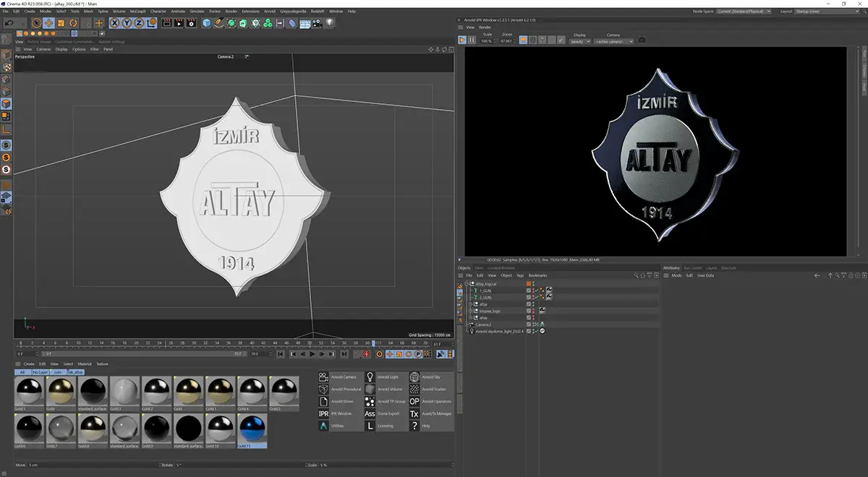Click Render to Picture Viewer icon
This screenshot has height=477, width=868.
coord(179,23)
